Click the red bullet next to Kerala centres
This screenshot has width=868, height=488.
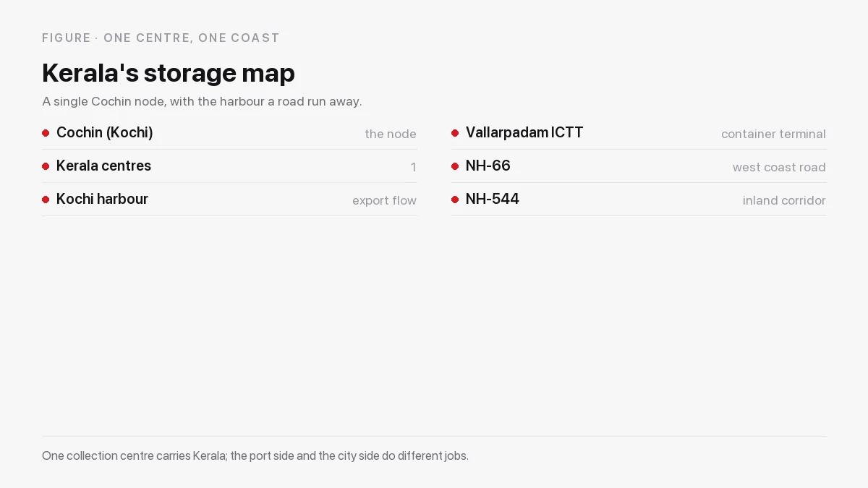click(46, 166)
